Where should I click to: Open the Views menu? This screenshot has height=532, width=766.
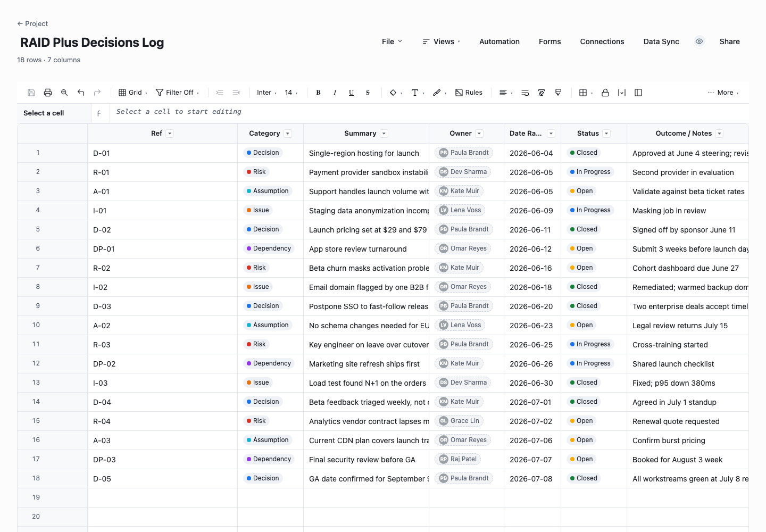442,41
